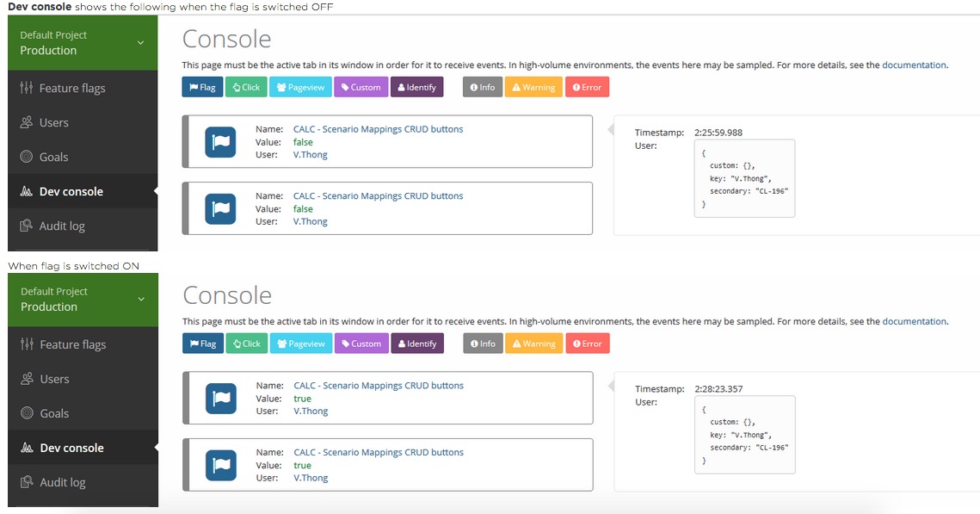Click the Goals target icon in bottom sidebar

coord(27,413)
